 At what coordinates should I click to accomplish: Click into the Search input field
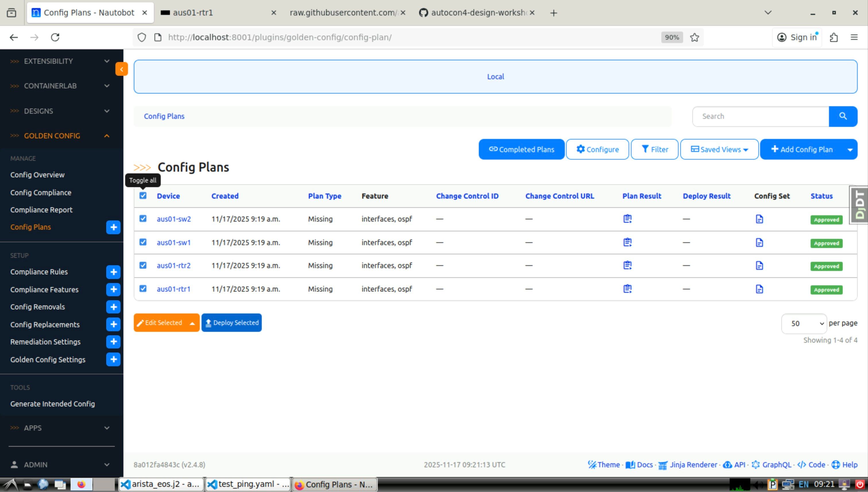[x=760, y=116]
